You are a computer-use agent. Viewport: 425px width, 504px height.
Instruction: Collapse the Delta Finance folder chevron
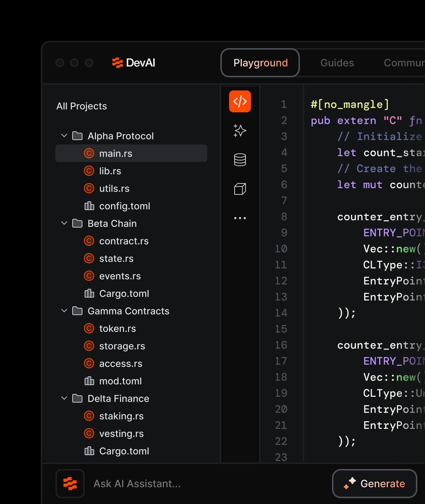tap(64, 398)
